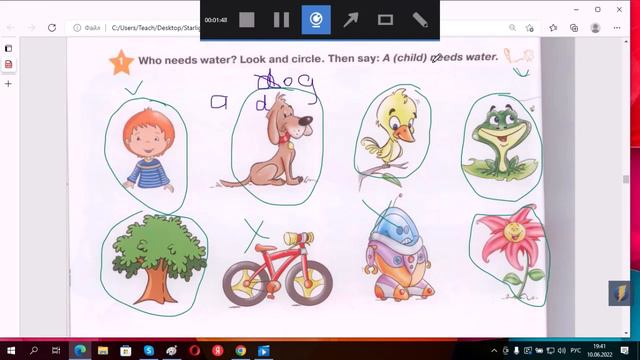Screen dimensions: 640x360
Task: Open Opera browser from taskbar
Action: (195, 351)
